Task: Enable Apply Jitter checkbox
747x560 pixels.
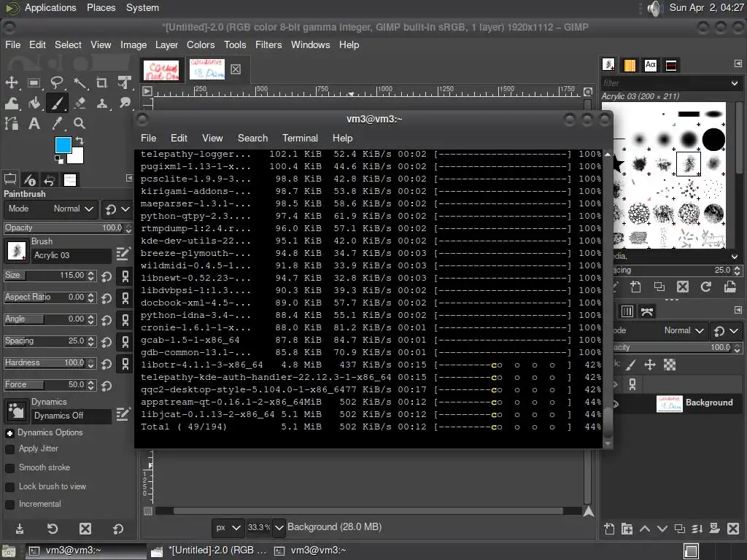Action: [x=9, y=449]
